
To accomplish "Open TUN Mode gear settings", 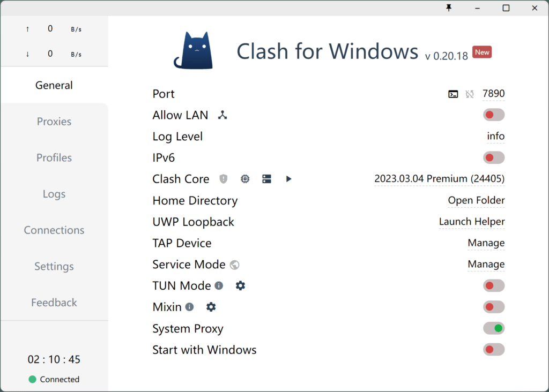I will click(x=240, y=286).
